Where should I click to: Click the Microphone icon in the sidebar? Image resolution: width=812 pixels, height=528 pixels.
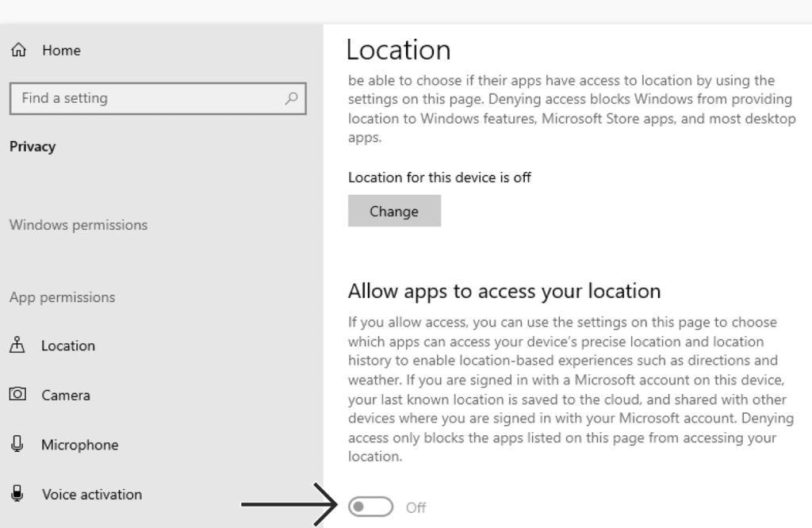18,445
